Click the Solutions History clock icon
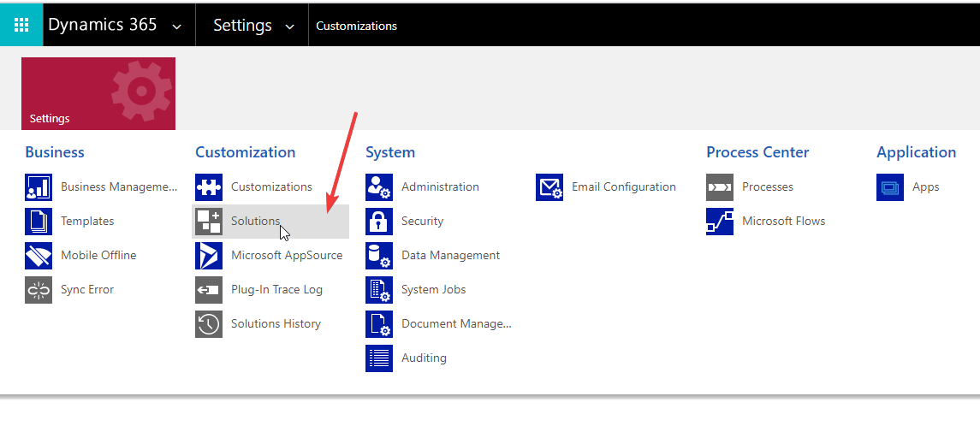The image size is (980, 426). tap(209, 324)
